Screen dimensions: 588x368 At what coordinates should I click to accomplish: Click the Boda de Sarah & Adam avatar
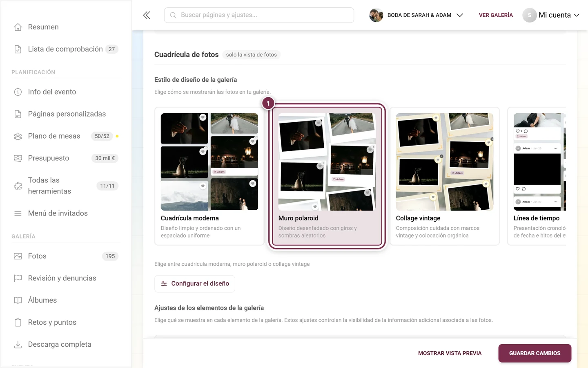376,15
